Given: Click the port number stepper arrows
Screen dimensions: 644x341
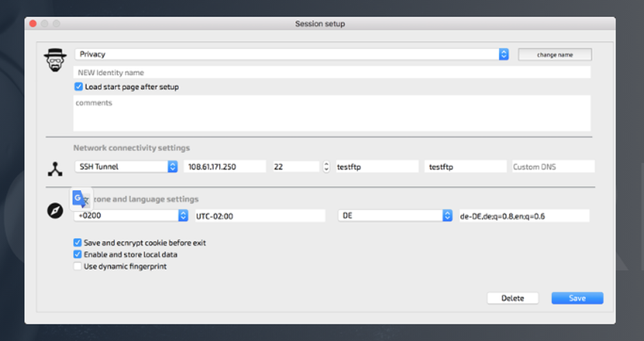Looking at the screenshot, I should pyautogui.click(x=326, y=166).
